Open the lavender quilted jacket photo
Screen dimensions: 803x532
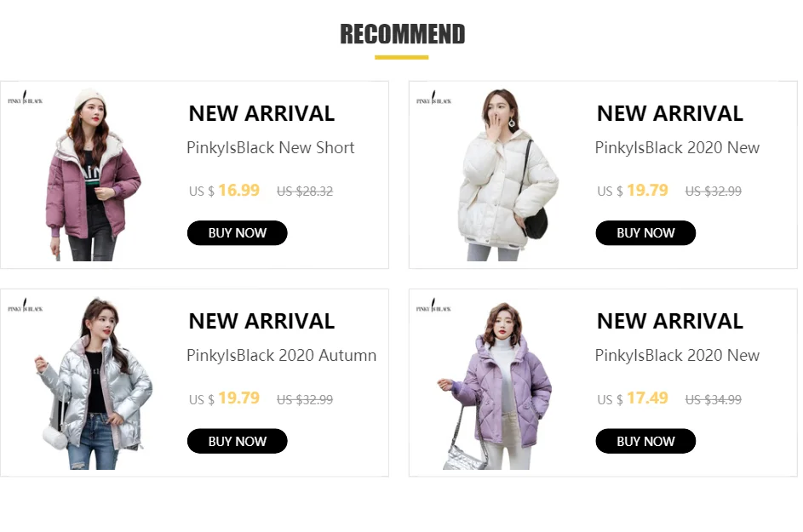coord(495,384)
